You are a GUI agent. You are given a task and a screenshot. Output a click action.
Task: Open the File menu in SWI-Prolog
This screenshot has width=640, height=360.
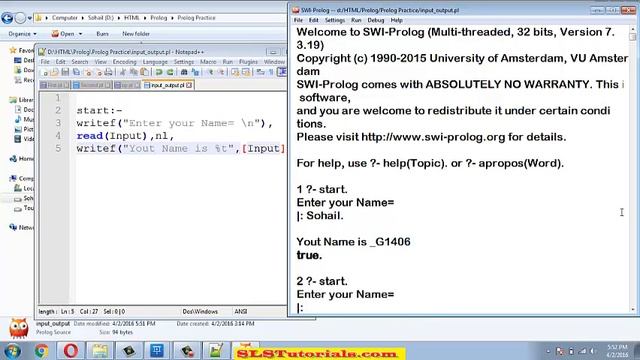(x=298, y=20)
